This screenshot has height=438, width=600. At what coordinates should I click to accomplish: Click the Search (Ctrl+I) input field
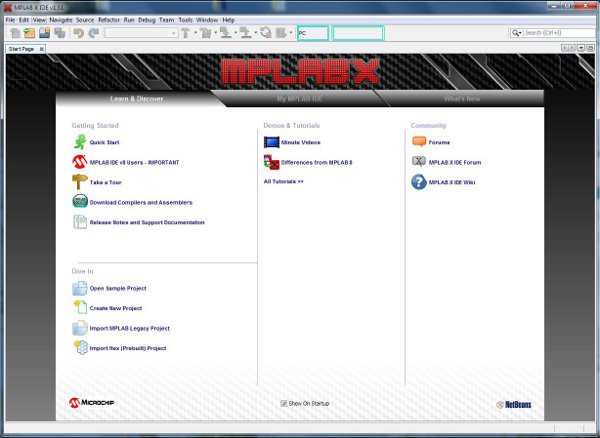pos(559,33)
